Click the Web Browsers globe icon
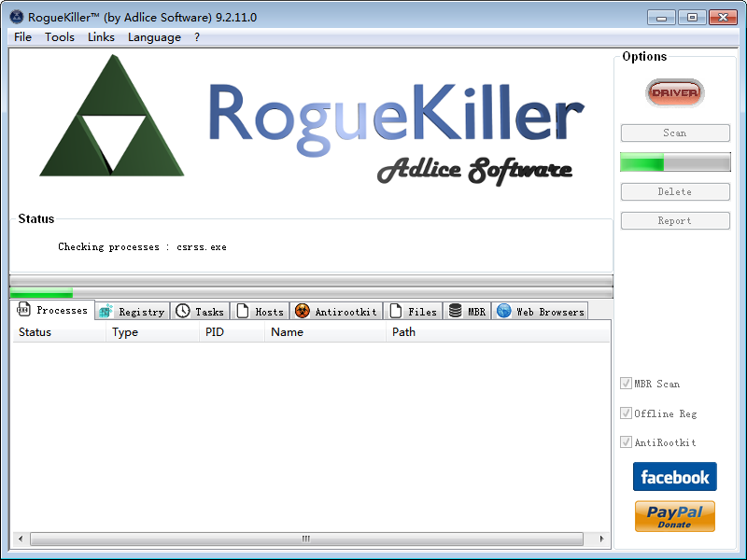This screenshot has width=747, height=560. tap(503, 311)
